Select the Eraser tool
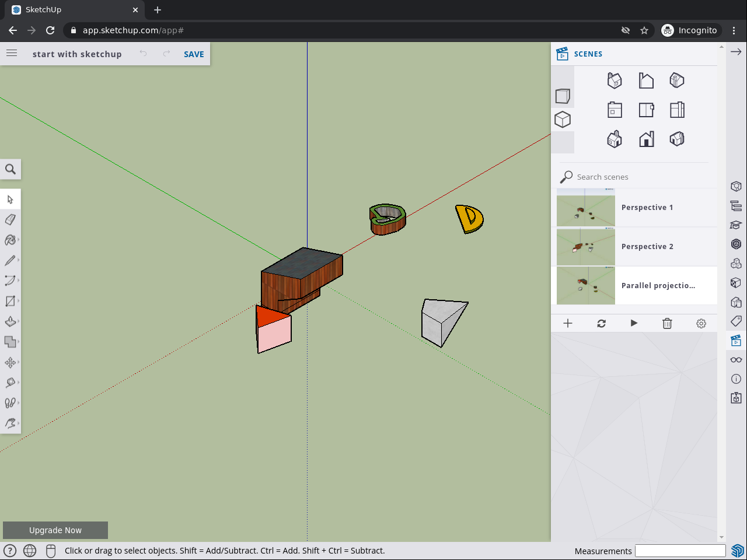Viewport: 747px width, 560px height. tap(10, 220)
